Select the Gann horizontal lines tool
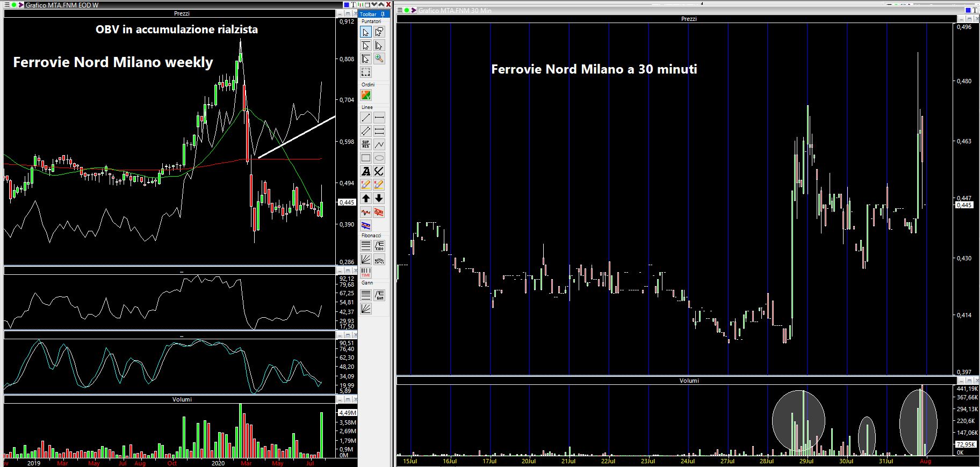This screenshot has height=467, width=980. click(x=366, y=295)
